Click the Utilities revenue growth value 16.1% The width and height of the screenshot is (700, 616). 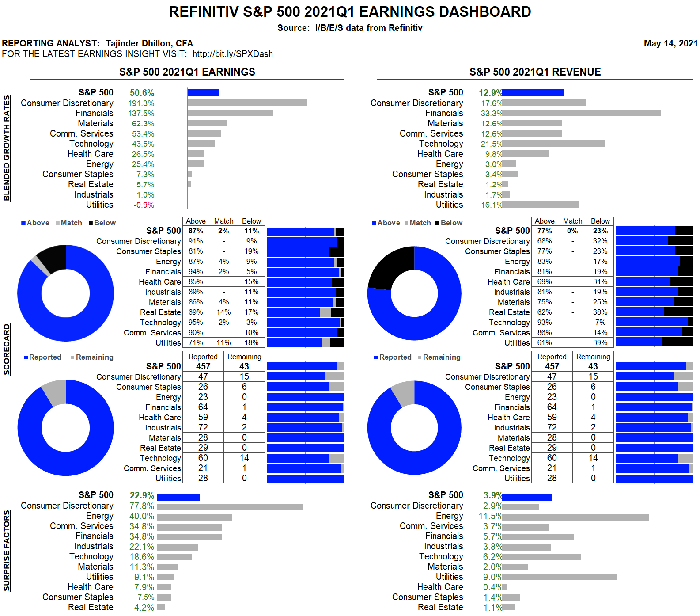click(492, 205)
